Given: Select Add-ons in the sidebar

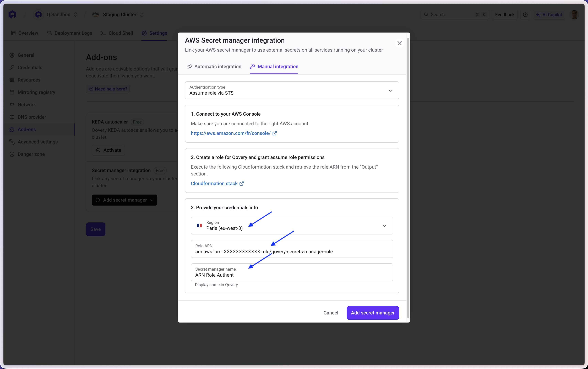Looking at the screenshot, I should click(x=39, y=130).
